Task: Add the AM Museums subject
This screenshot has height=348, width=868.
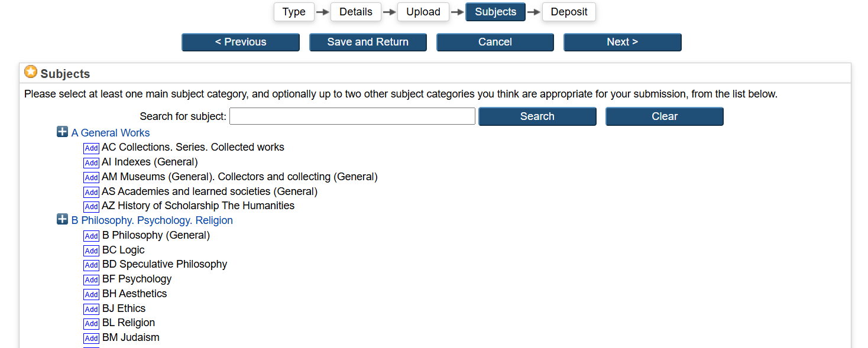Action: 91,177
